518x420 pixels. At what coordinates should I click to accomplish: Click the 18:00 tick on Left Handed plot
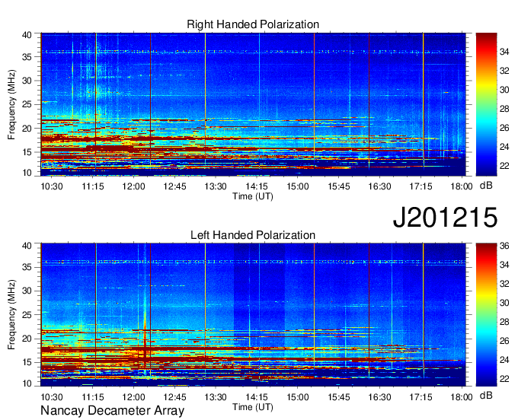coord(462,397)
